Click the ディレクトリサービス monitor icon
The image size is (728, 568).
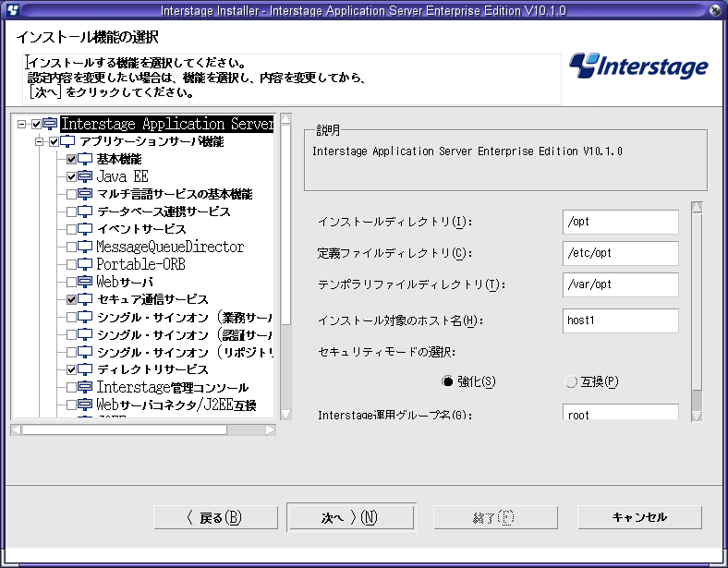pos(84,369)
